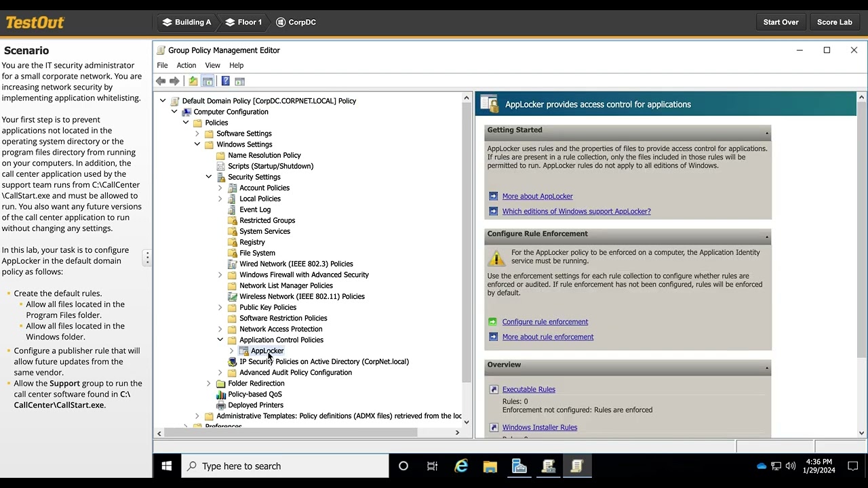Click the Windows Start button

pyautogui.click(x=167, y=466)
